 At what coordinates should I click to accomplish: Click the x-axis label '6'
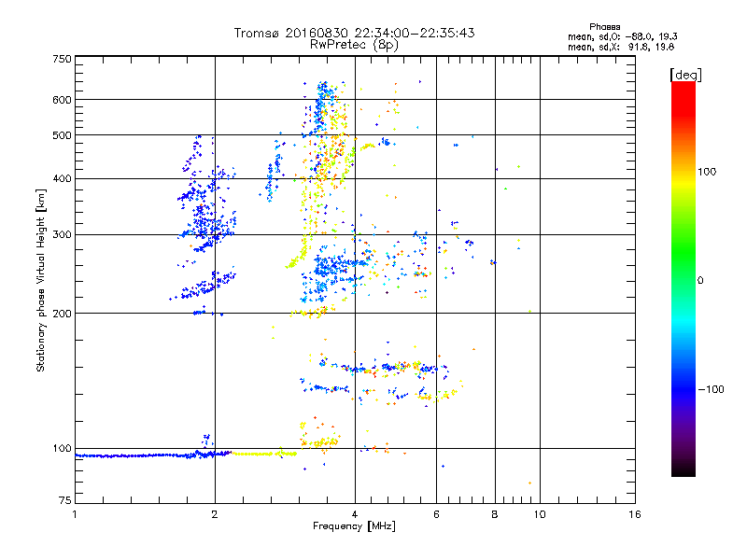(x=436, y=514)
